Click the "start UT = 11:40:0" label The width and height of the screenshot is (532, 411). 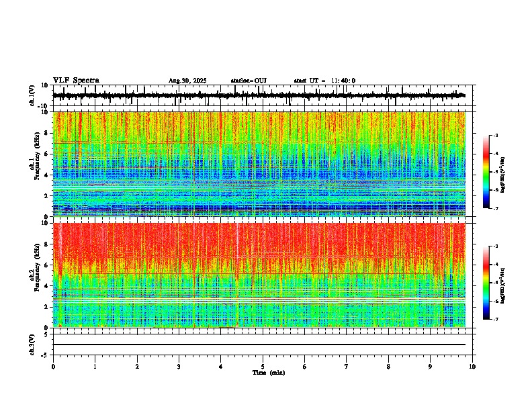click(324, 81)
